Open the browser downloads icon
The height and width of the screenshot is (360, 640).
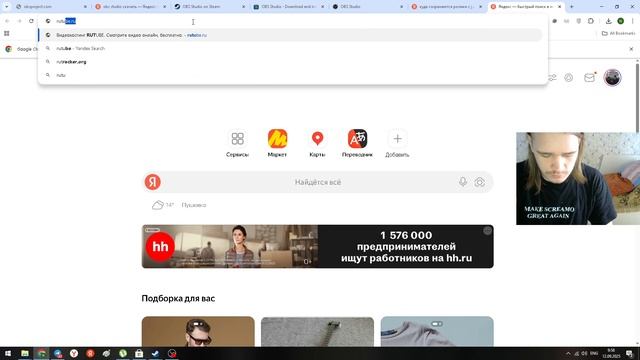coord(608,21)
